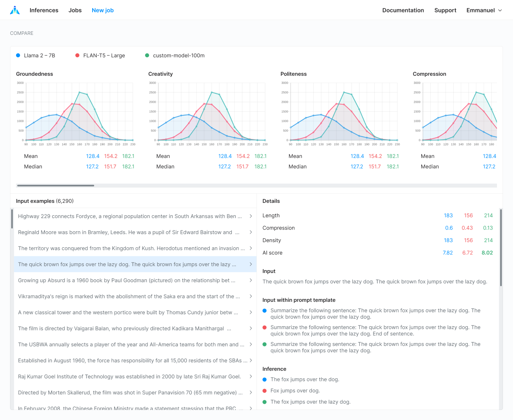This screenshot has width=513, height=420.
Task: Click the Llama 2 – 7B legend dot
Action: 18,55
